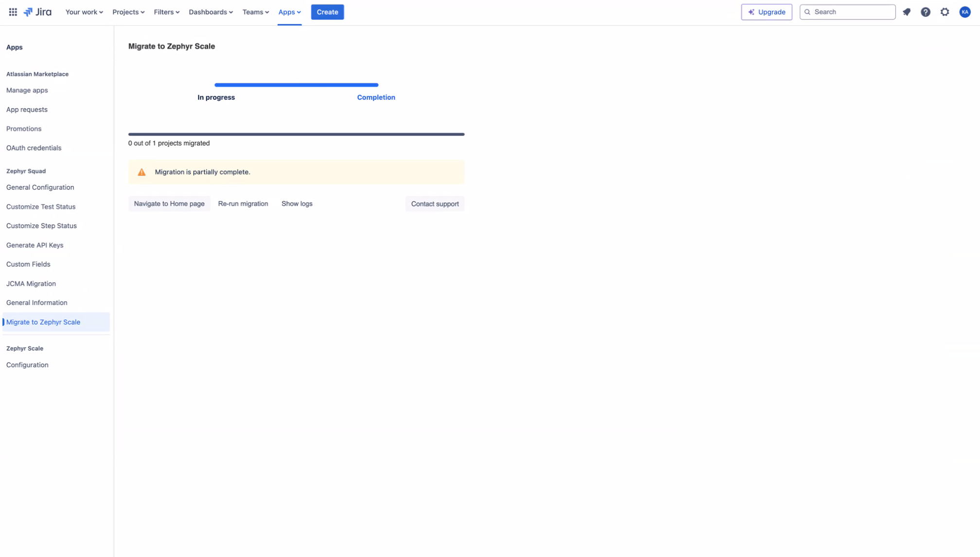Viewport: 980px width, 557px height.
Task: Expand the Dashboards dropdown
Action: pyautogui.click(x=211, y=12)
